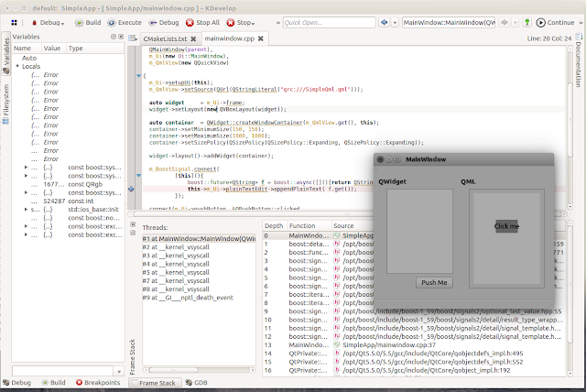Open the forward history dropdown arrow
The image size is (586, 392).
(515, 23)
